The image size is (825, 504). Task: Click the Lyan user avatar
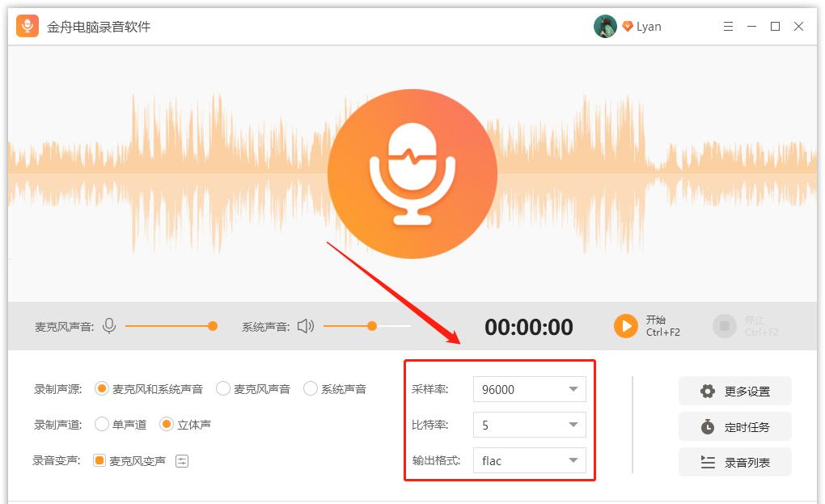click(x=605, y=26)
